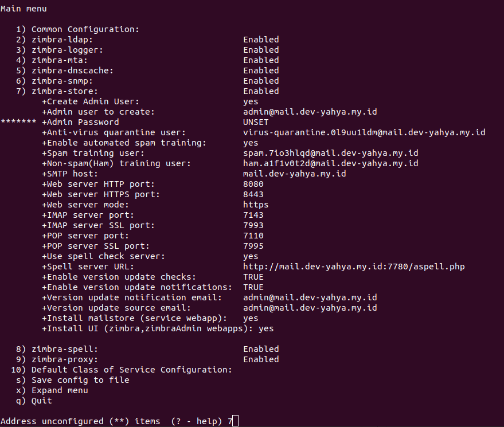Click Create Admin User yes value
504x427 pixels.
click(251, 102)
